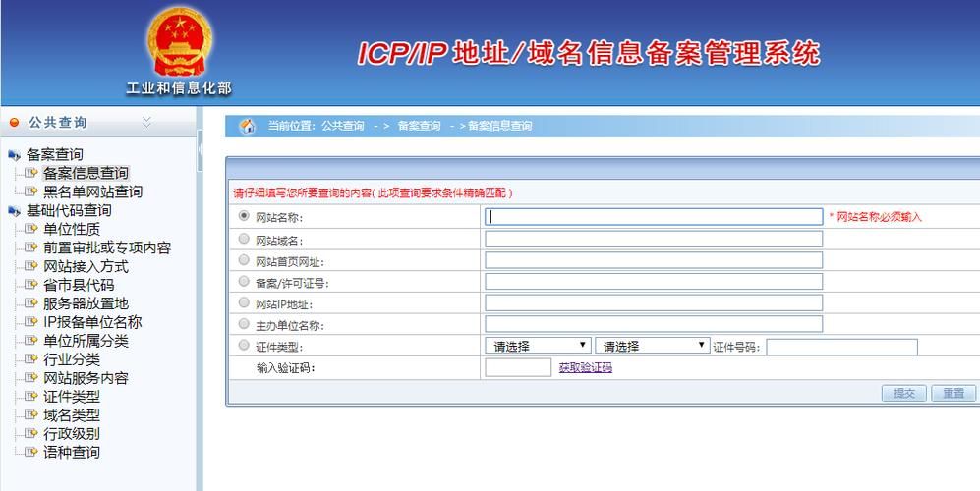Click the icon beside 行政级别
This screenshot has width=980, height=491.
point(31,433)
